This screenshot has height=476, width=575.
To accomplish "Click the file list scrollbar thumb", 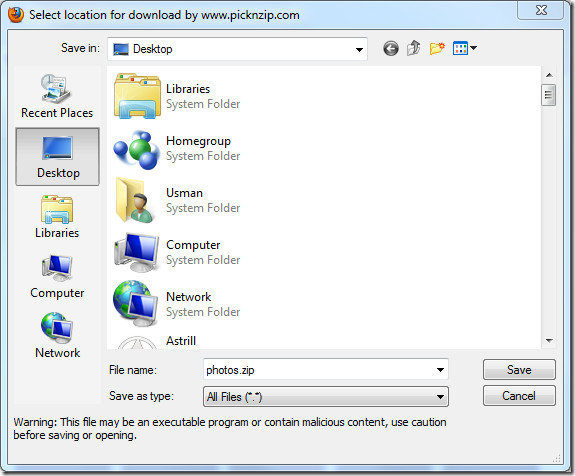I will (x=549, y=95).
